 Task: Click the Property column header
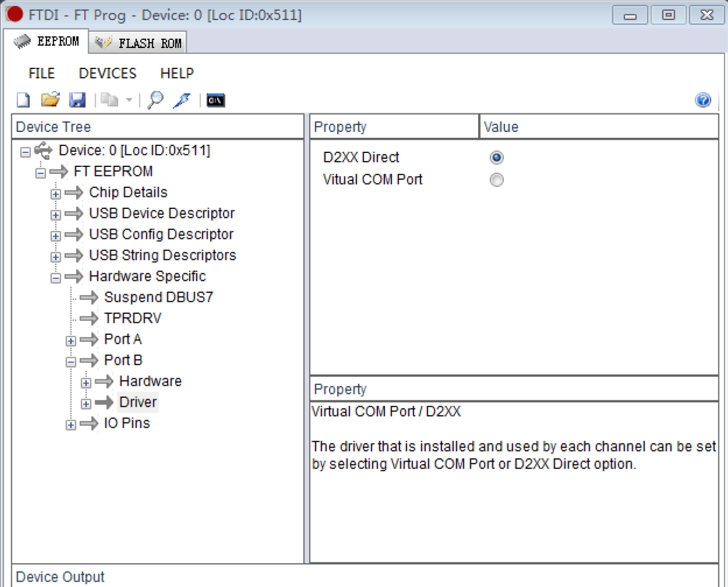coord(394,127)
